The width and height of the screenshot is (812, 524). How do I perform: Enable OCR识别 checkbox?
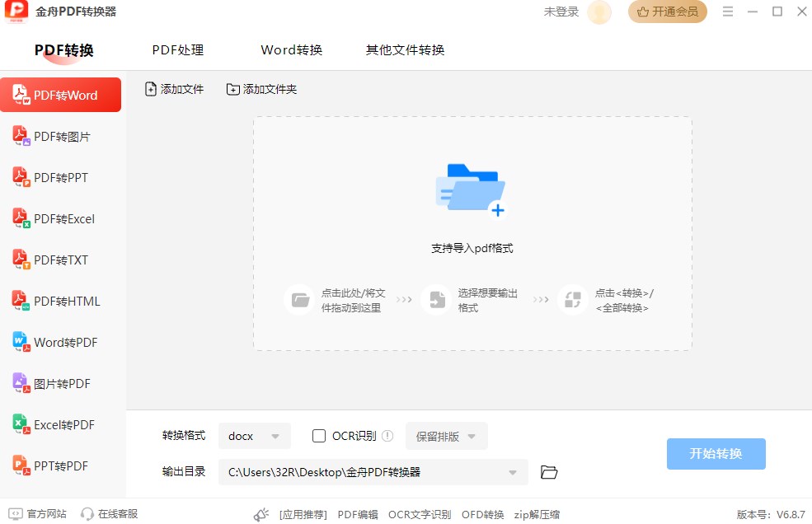point(320,436)
